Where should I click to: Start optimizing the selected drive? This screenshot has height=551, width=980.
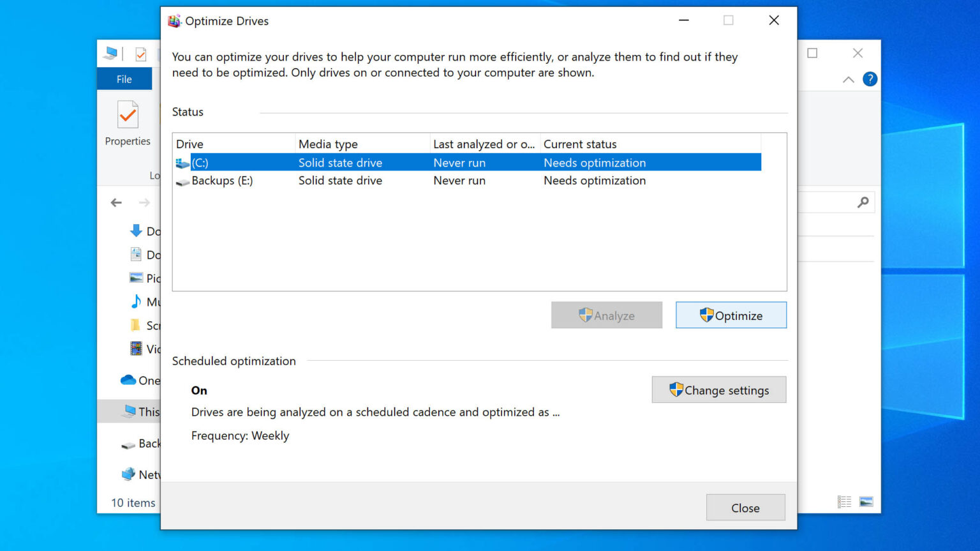(x=731, y=315)
